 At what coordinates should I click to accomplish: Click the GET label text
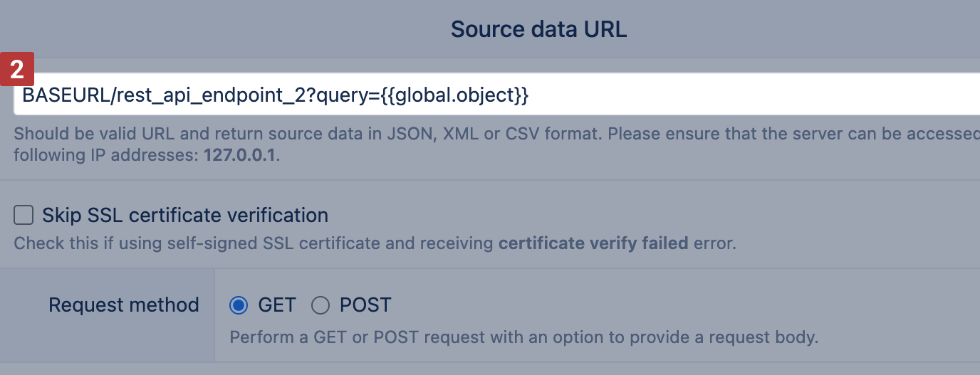click(x=276, y=305)
